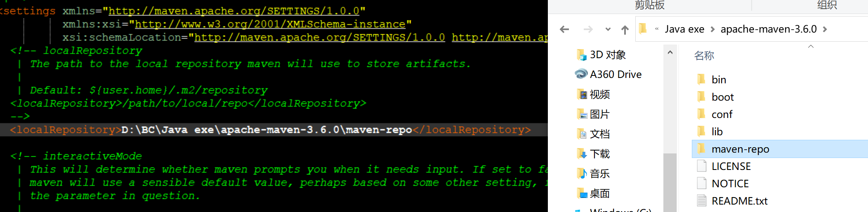The image size is (868, 212).
Task: Click the conf folder icon
Action: (701, 114)
